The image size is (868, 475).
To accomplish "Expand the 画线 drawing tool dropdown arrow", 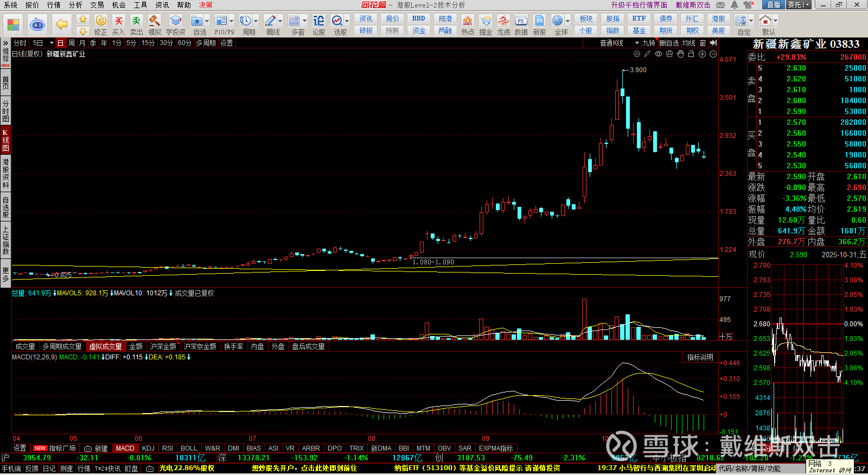I will 280,21.
